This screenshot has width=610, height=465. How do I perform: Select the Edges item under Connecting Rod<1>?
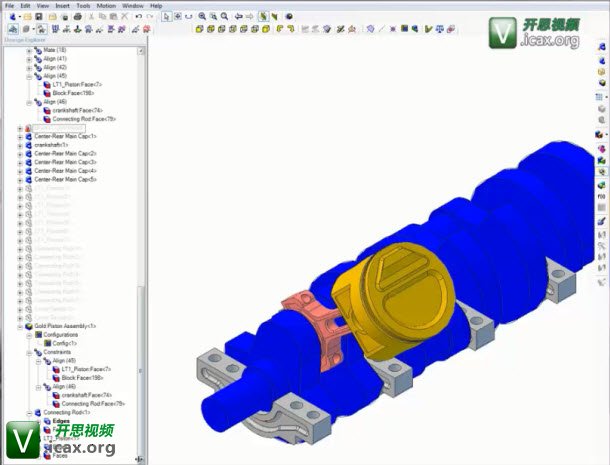coord(61,421)
